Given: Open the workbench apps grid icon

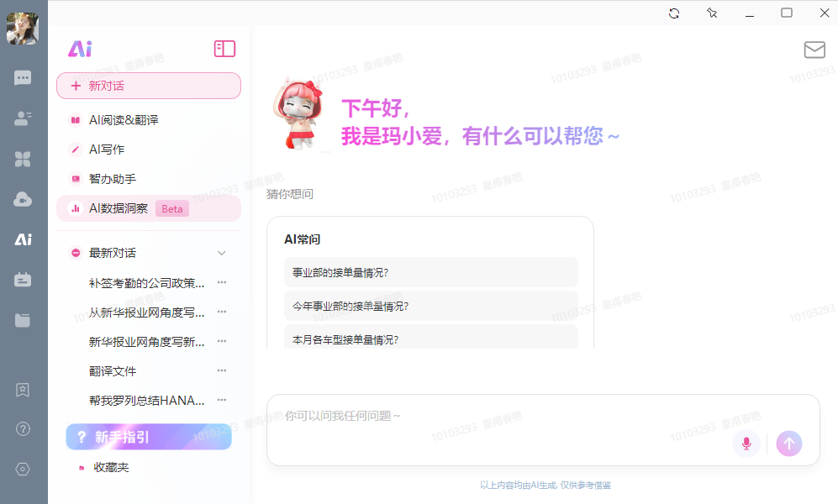Looking at the screenshot, I should (23, 159).
